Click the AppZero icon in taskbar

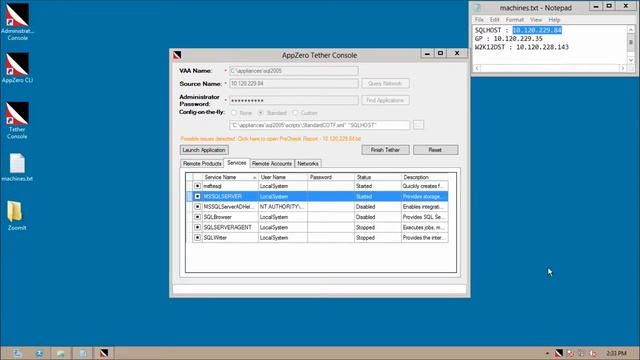[104, 353]
